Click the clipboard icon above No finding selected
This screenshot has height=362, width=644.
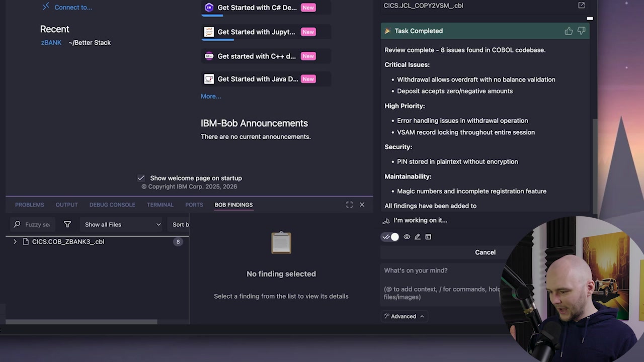pyautogui.click(x=281, y=243)
